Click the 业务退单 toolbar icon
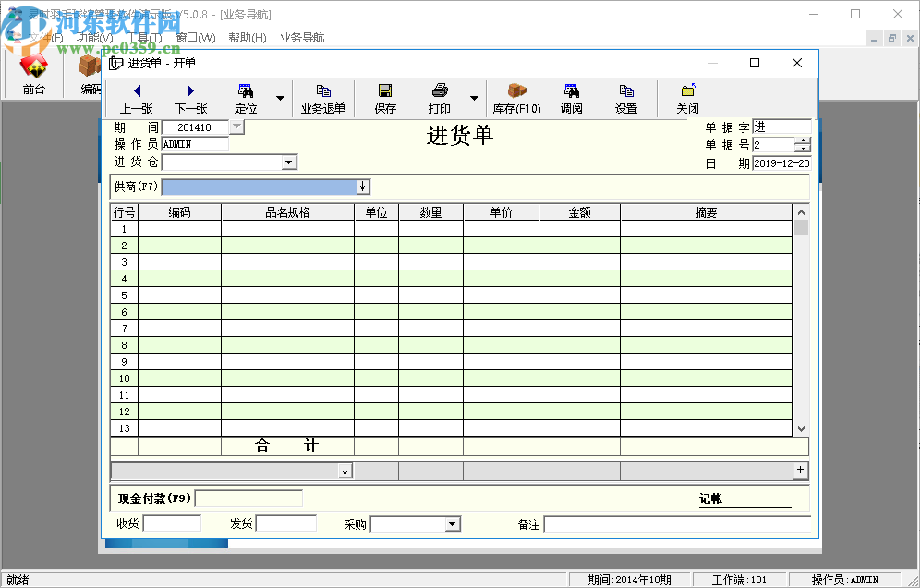The height and width of the screenshot is (588, 920). coord(323,99)
